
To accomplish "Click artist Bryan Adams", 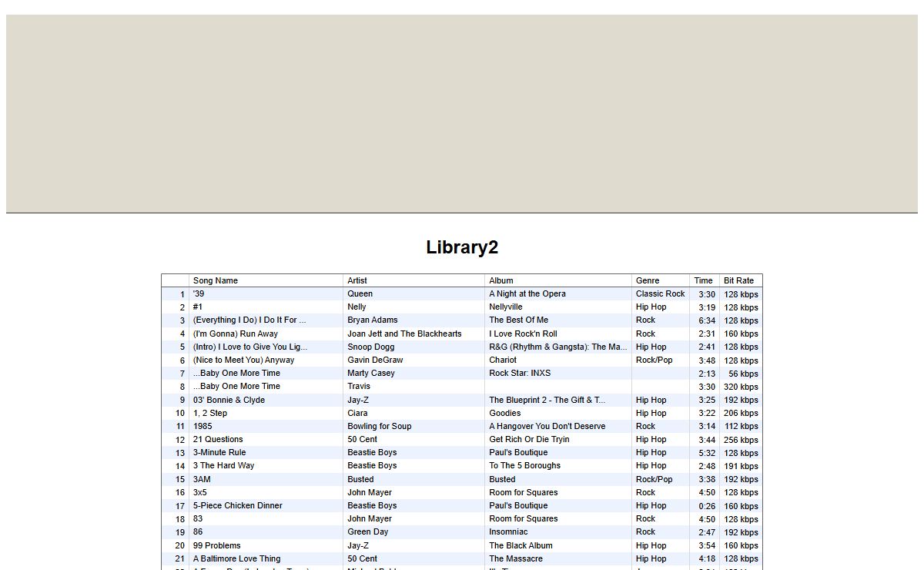I will pyautogui.click(x=373, y=320).
